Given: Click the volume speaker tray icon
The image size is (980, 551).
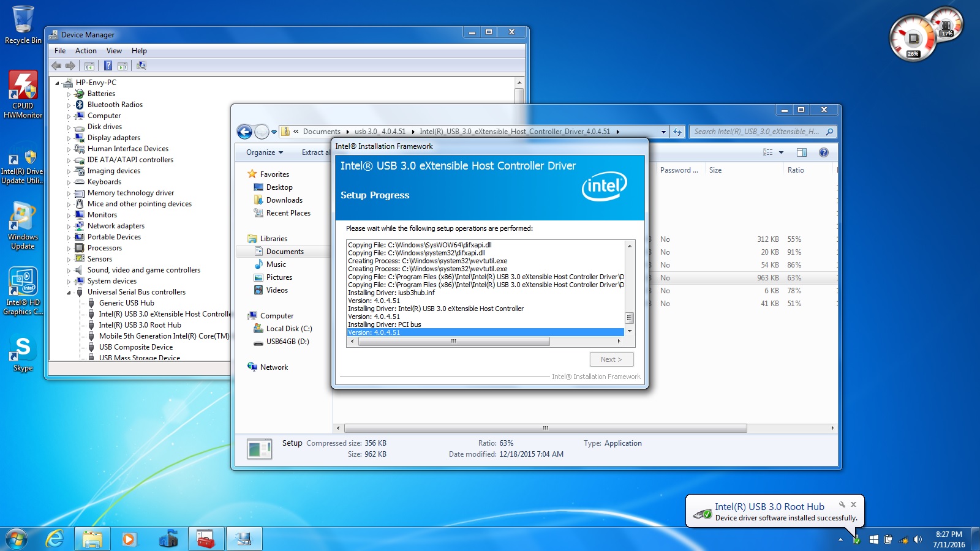Looking at the screenshot, I should pyautogui.click(x=918, y=539).
